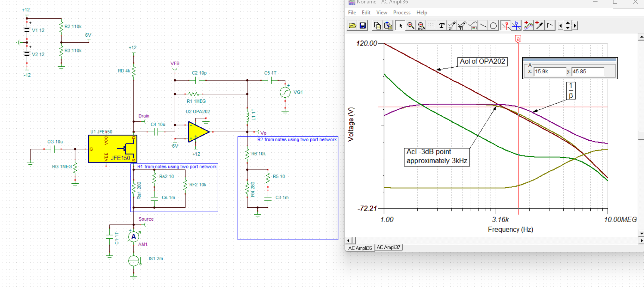Open a file with the folder icon

352,26
